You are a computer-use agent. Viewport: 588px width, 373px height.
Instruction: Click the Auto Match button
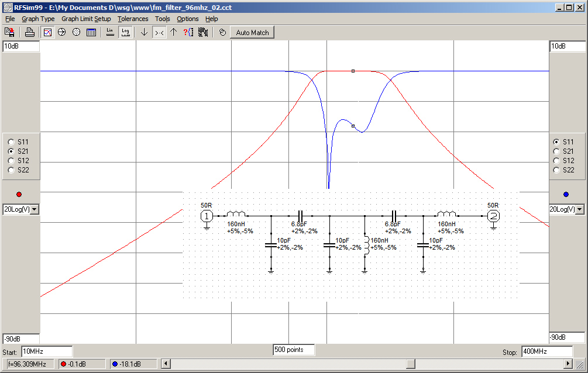coord(252,33)
